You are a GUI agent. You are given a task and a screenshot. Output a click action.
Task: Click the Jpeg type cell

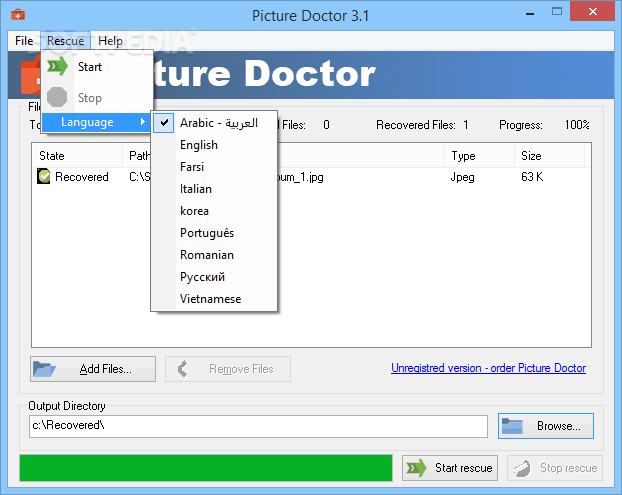[463, 177]
